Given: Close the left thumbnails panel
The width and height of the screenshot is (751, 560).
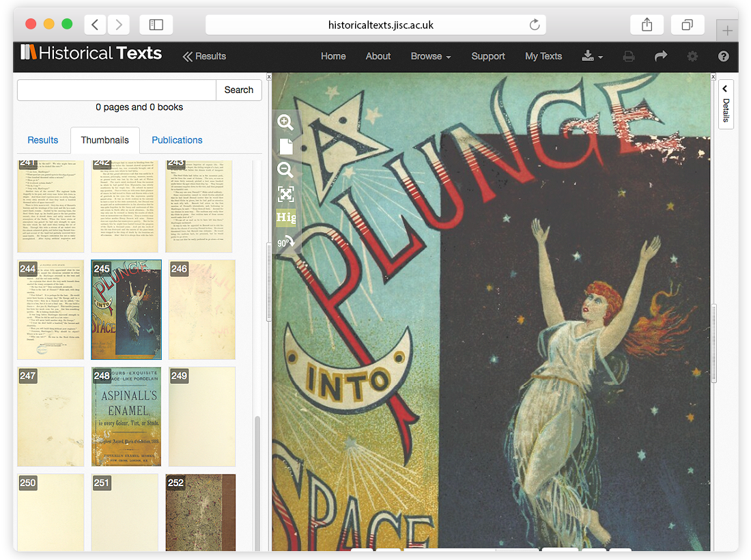Looking at the screenshot, I should point(269,76).
